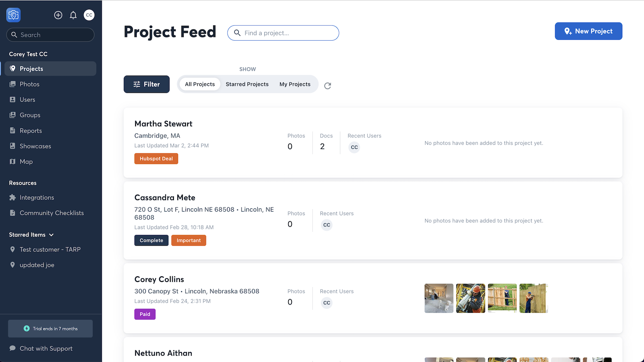
Task: Open Chat with Support
Action: pyautogui.click(x=46, y=348)
